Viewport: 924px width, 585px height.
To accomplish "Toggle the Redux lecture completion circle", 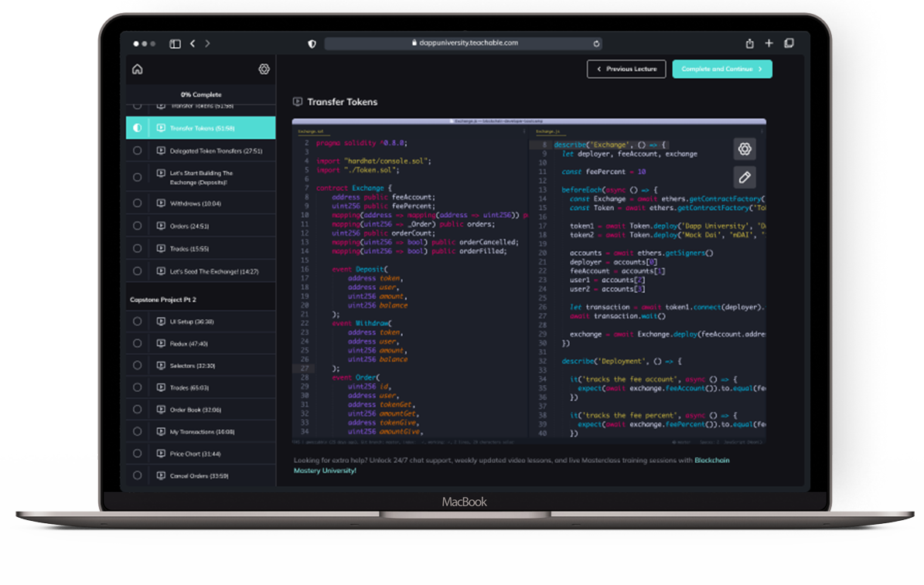I will tap(138, 343).
